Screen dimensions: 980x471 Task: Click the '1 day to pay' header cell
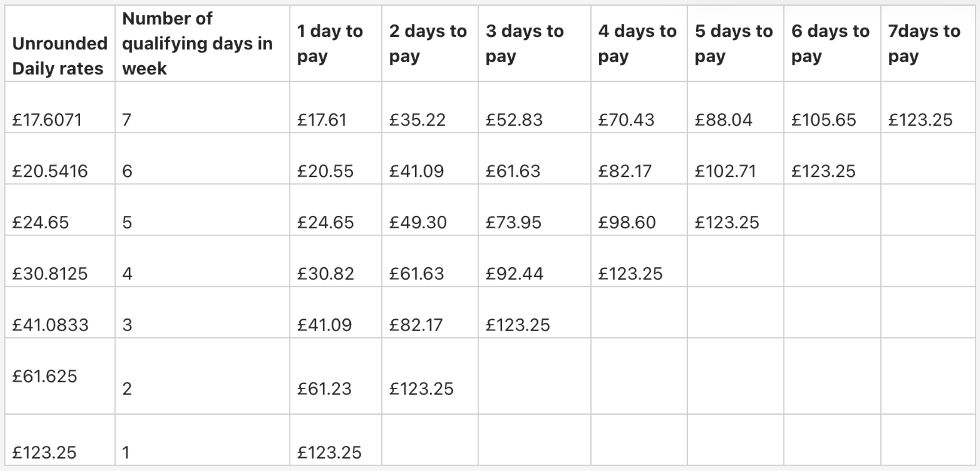click(336, 44)
